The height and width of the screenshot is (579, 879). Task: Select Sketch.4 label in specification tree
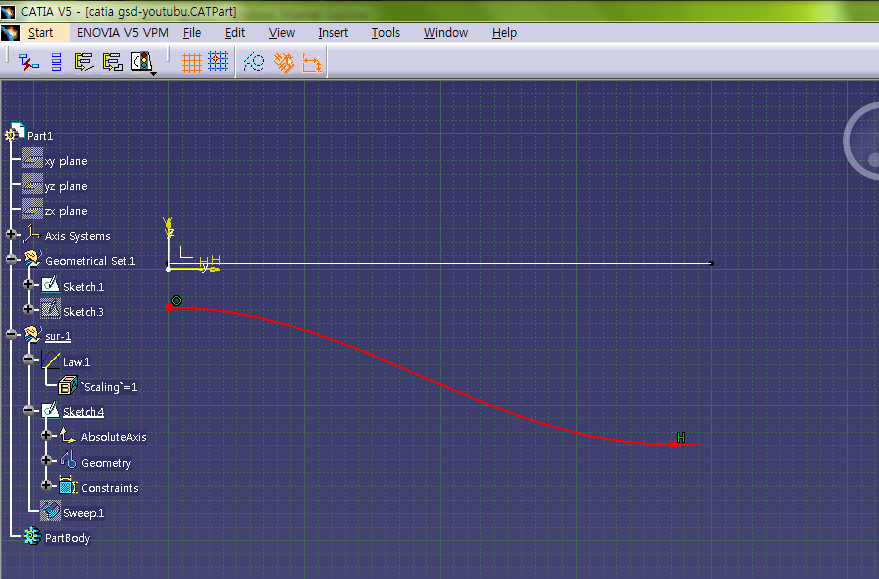83,412
